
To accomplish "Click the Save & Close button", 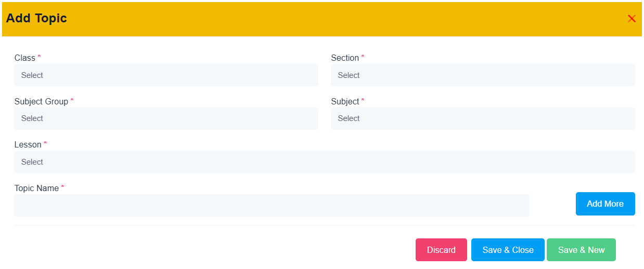I will (508, 250).
